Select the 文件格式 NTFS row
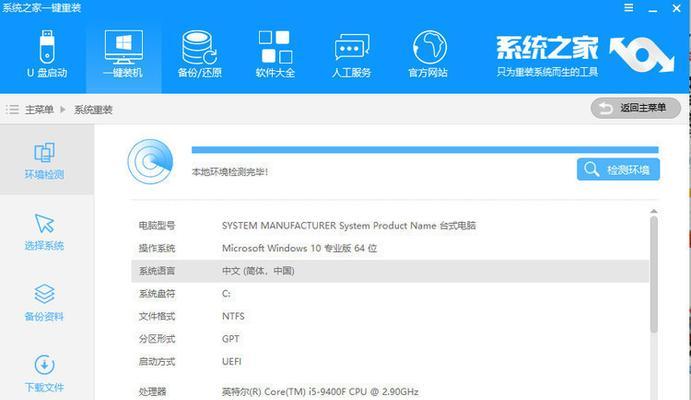The image size is (691, 400). pos(390,316)
